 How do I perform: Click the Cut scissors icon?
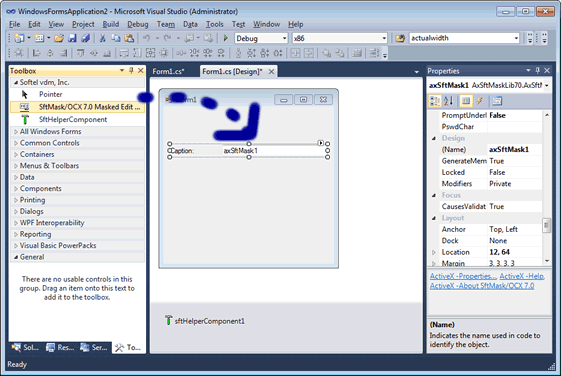[102, 38]
